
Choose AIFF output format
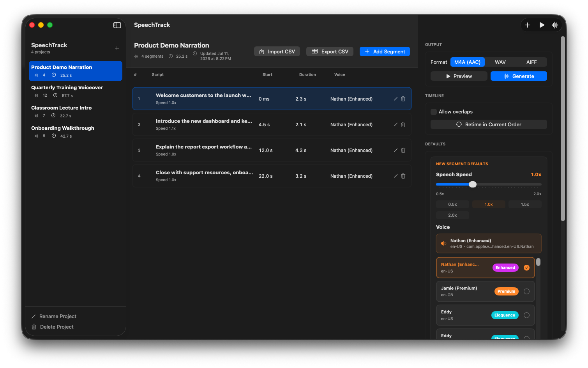[x=531, y=62]
